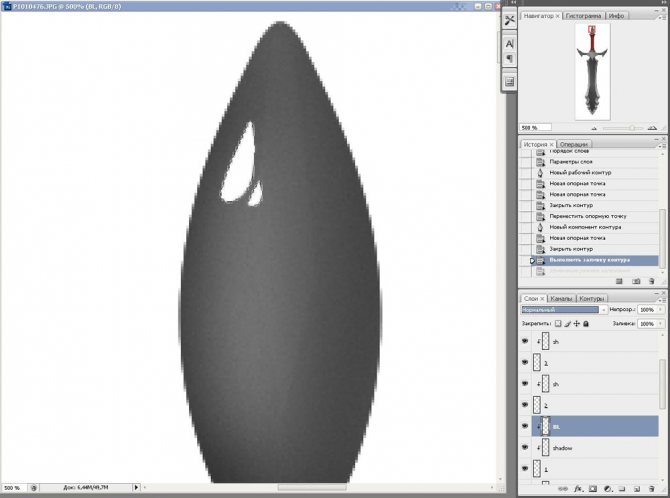Screen dimensions: 670x498
Task: Switch to the Инфо tab
Action: click(x=616, y=16)
